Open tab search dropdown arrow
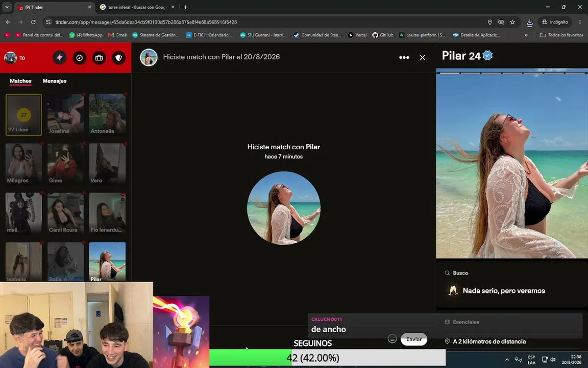The width and height of the screenshot is (588, 368). (x=7, y=7)
